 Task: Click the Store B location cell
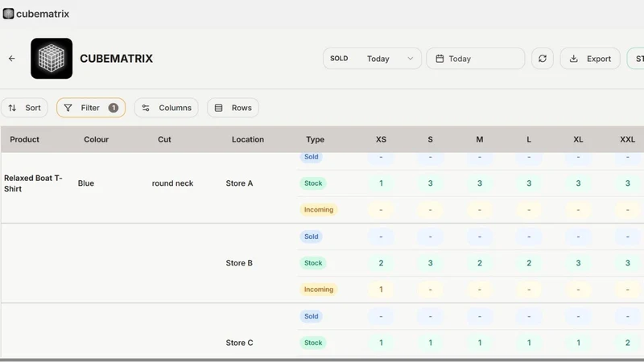point(239,263)
